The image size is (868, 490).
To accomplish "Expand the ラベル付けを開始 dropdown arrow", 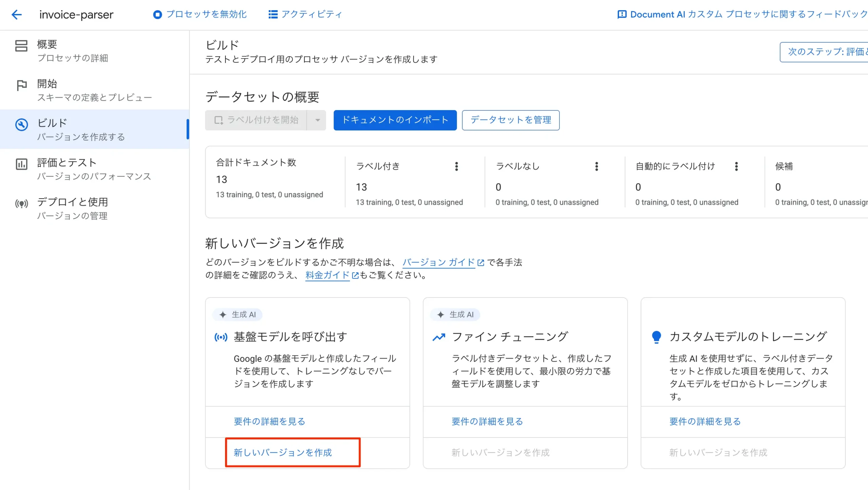I will click(x=317, y=120).
